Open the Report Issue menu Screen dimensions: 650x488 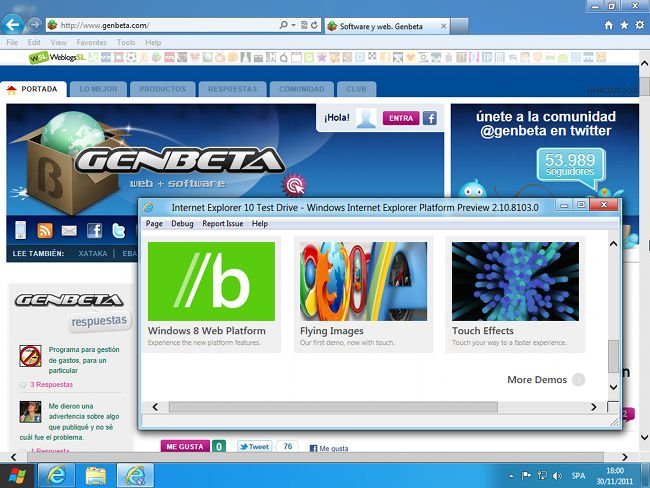point(223,223)
